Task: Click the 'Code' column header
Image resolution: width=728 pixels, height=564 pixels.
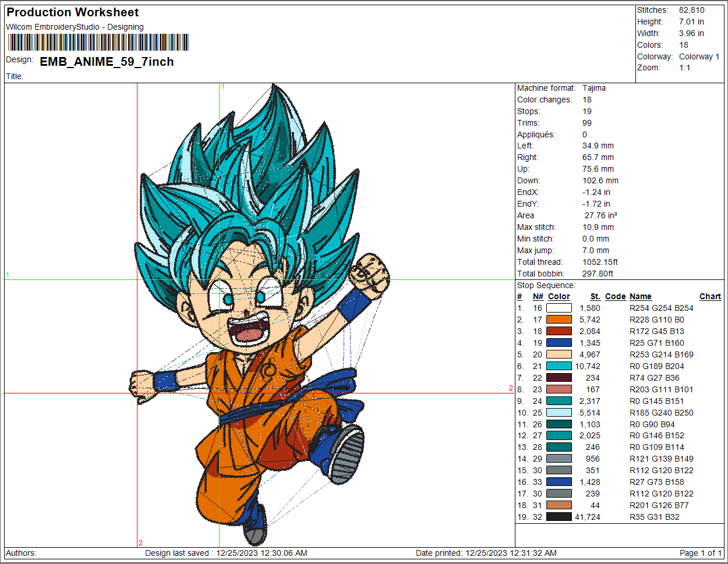Action: 615,296
